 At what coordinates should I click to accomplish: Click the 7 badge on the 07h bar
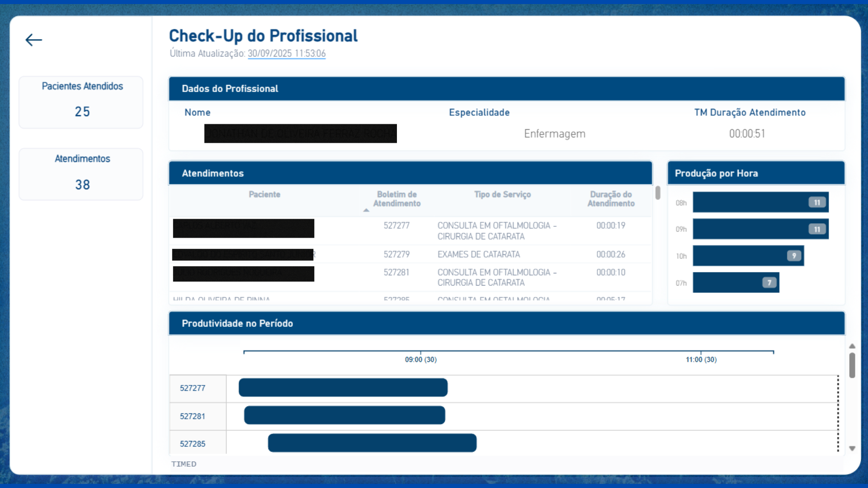769,282
